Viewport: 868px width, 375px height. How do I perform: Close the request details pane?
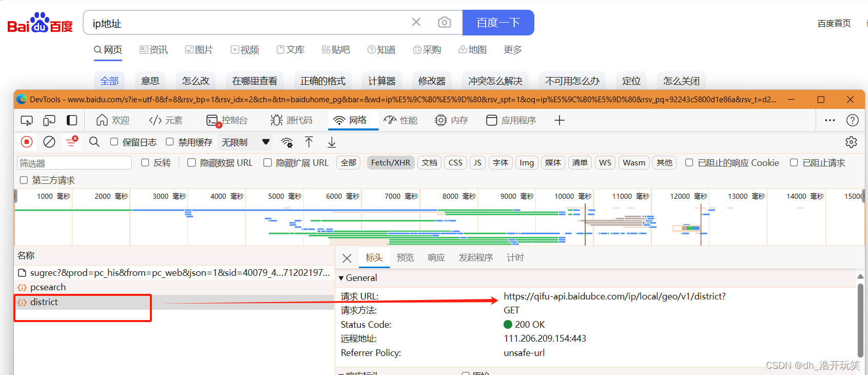tap(347, 258)
